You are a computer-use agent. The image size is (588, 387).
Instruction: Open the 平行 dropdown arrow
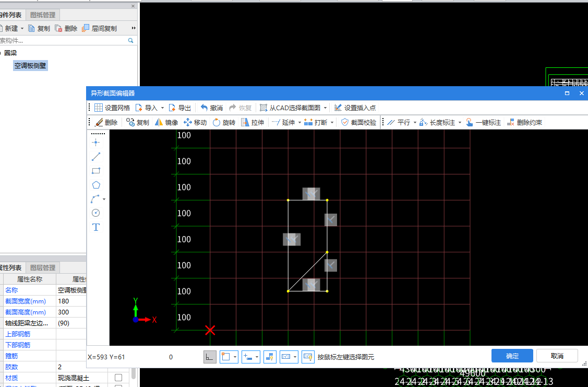415,122
